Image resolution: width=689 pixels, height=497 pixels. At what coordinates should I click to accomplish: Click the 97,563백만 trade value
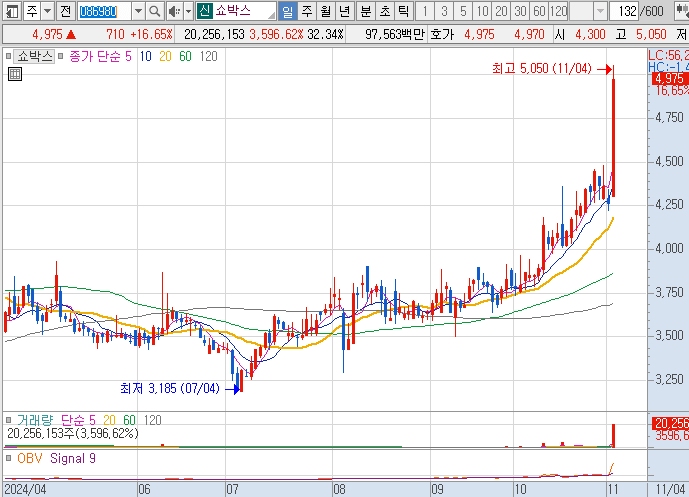coord(395,34)
